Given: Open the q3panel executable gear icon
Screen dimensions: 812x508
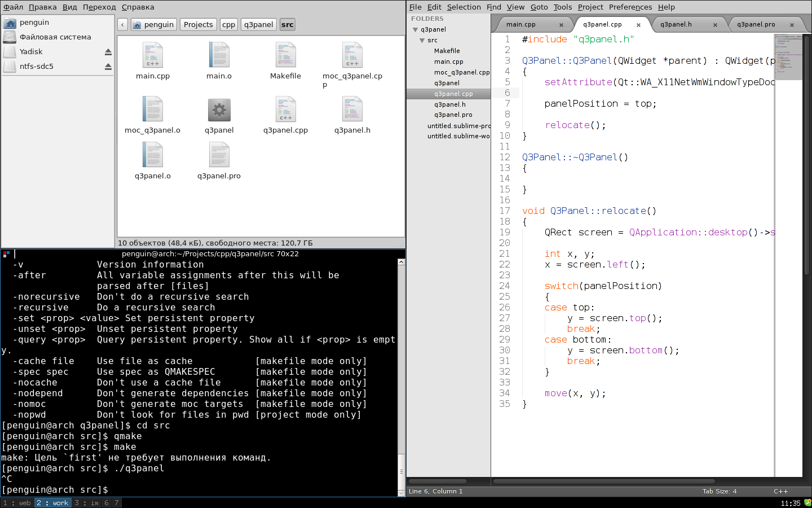Looking at the screenshot, I should coord(219,110).
